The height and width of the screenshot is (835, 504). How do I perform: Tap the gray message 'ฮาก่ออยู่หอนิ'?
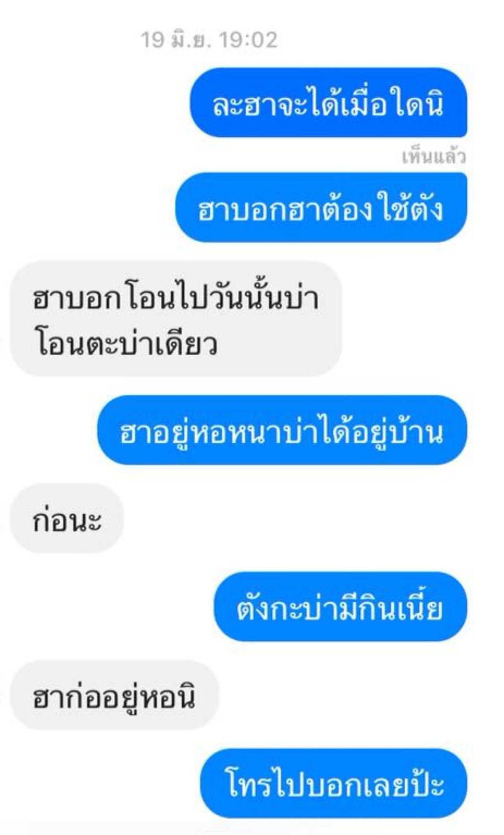(114, 695)
